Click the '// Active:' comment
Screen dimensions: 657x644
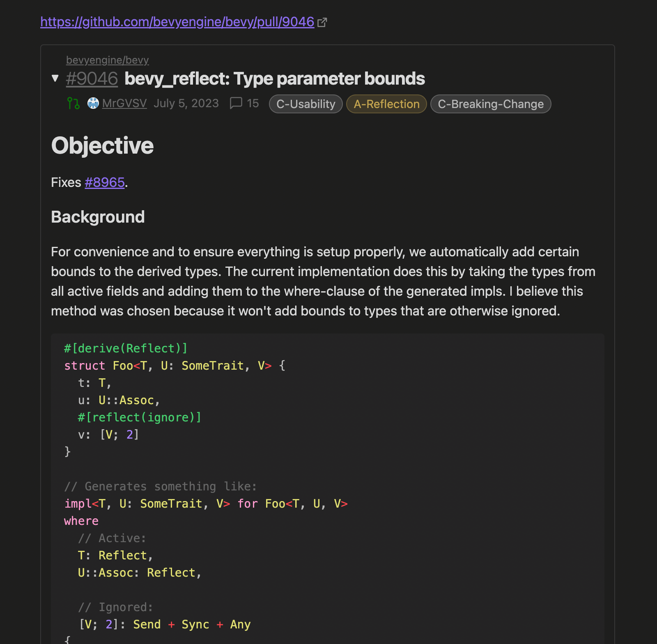[x=112, y=538]
